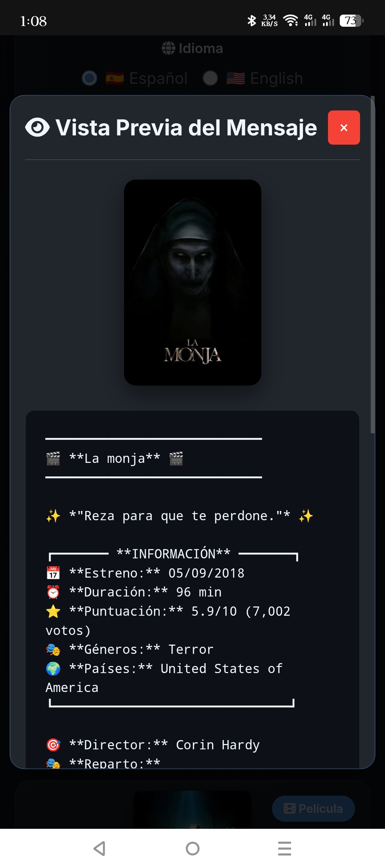
Task: Click the eye icon beside Vista Previa
Action: click(x=37, y=128)
